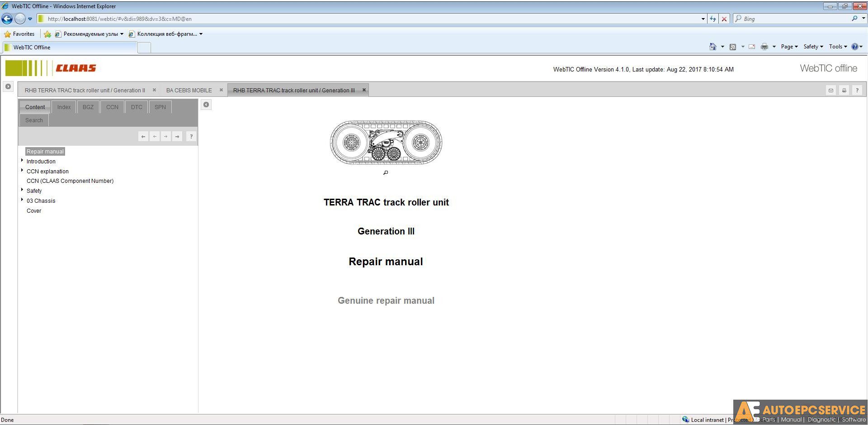
Task: Select the Cover tree item
Action: point(34,211)
